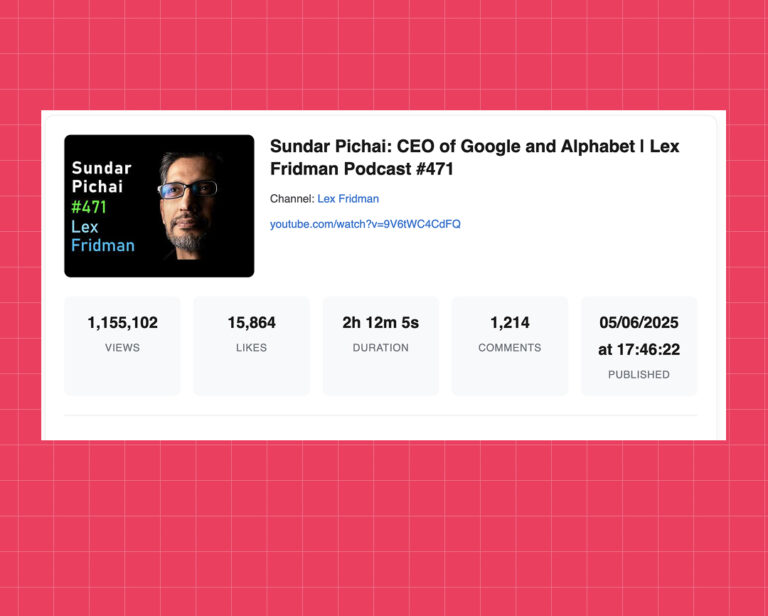Select the 1,214 comments count
This screenshot has height=616, width=768.
point(510,323)
